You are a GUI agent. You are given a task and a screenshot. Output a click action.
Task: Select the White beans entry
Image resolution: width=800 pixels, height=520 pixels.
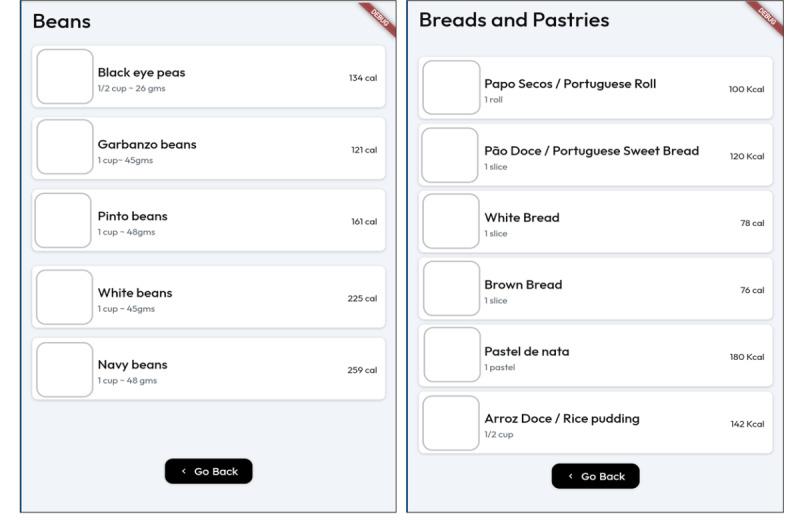(x=208, y=298)
